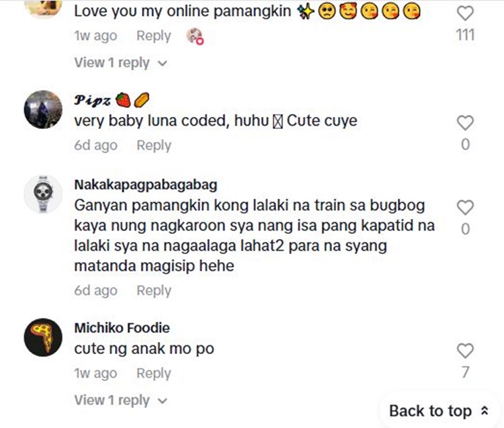Reply to the 'Love you my online pamangkin' comment

coord(154,36)
